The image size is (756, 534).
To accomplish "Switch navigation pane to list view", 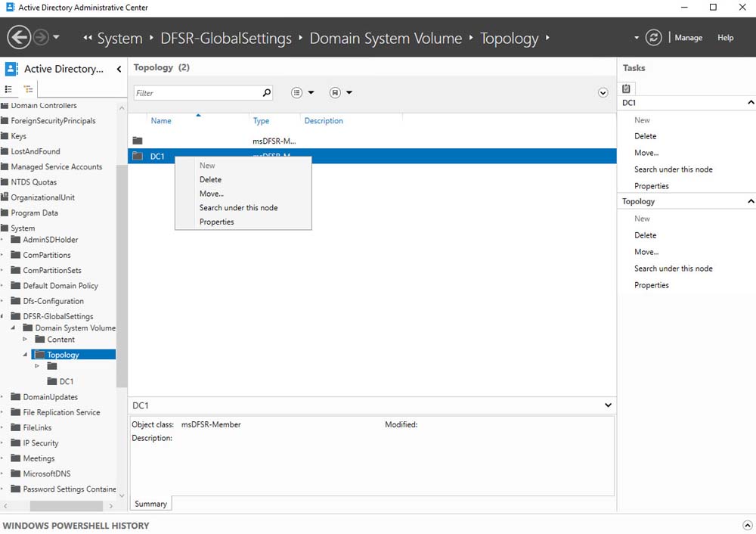I will point(9,89).
